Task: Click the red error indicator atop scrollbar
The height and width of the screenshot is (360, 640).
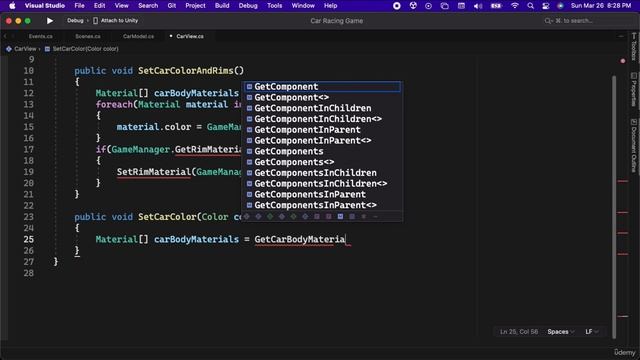Action: [x=623, y=61]
